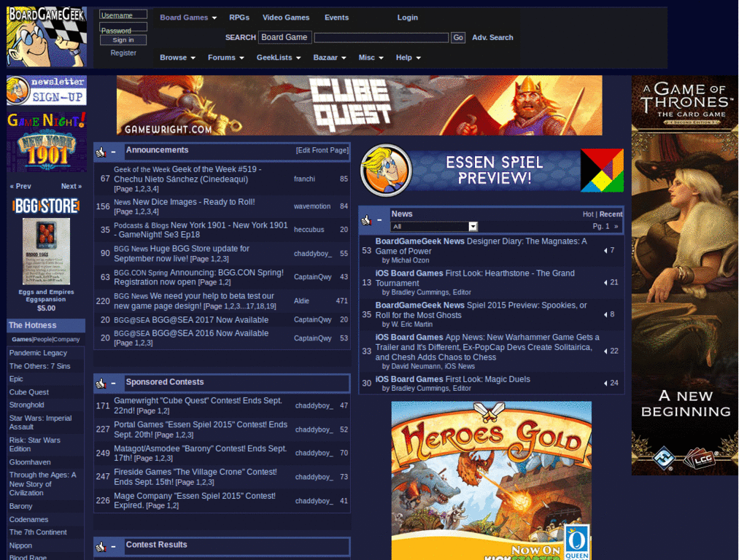Click Prev in GameNight carousel
The width and height of the screenshot is (747, 560).
point(20,186)
